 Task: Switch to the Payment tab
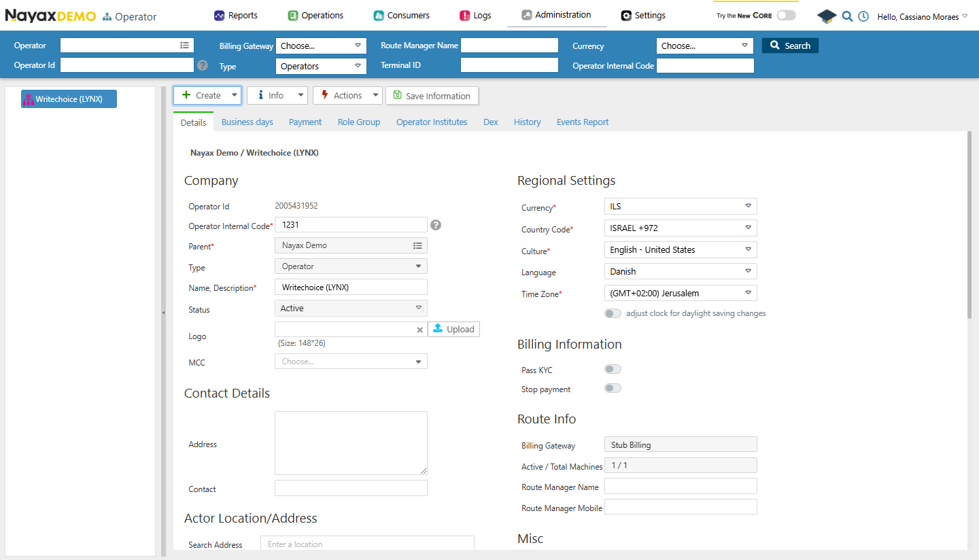click(x=305, y=122)
